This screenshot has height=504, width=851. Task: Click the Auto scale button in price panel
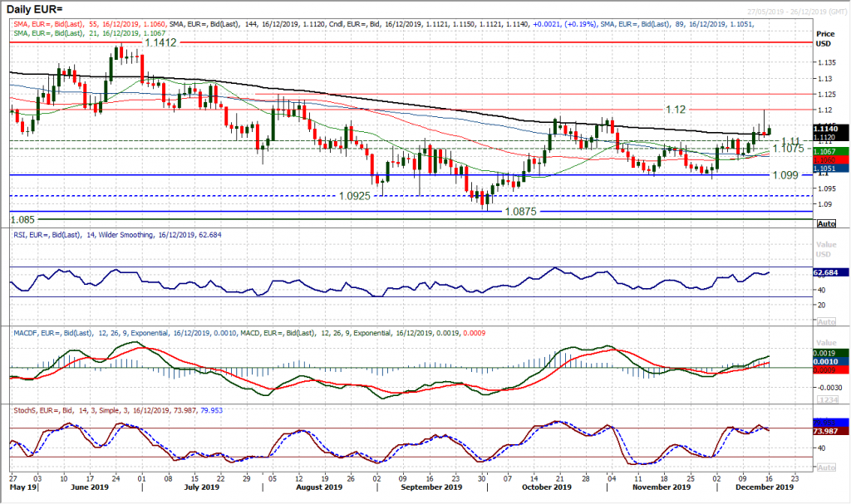[826, 224]
